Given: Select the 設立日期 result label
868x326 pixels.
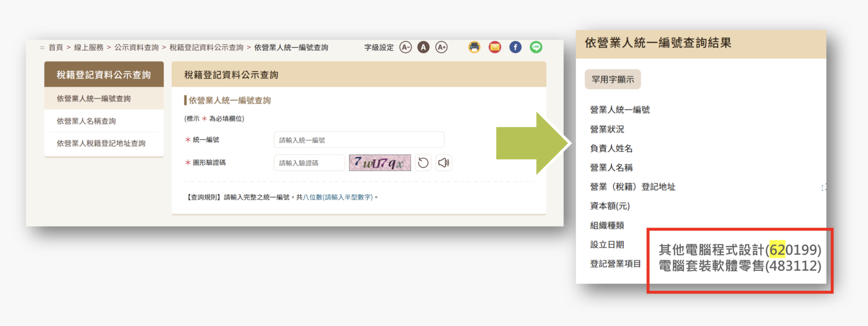Looking at the screenshot, I should (607, 245).
